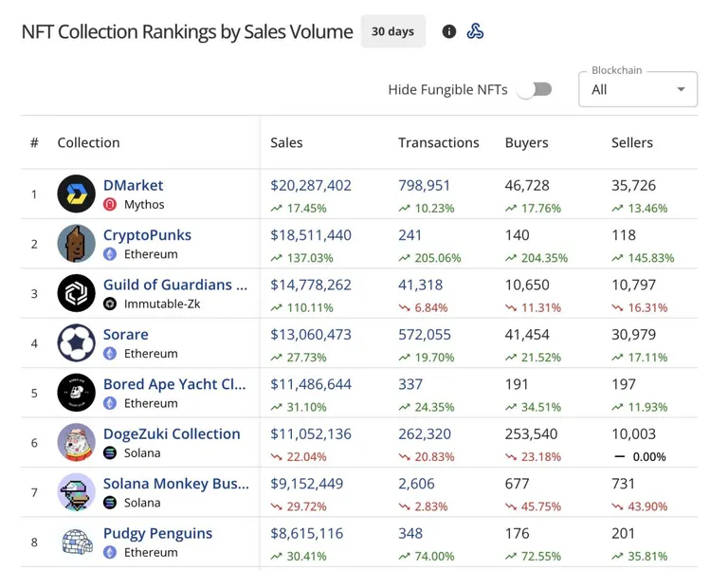Click the Pudgy Penguins igloo icon
The width and height of the screenshot is (728, 571).
pyautogui.click(x=76, y=542)
